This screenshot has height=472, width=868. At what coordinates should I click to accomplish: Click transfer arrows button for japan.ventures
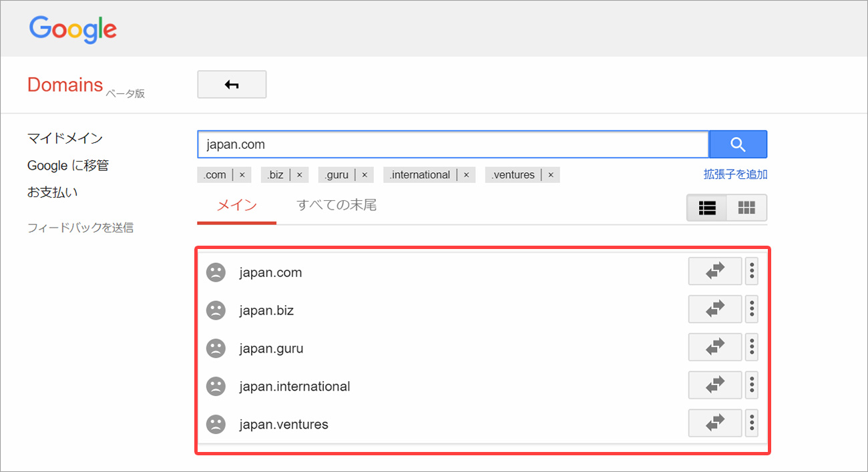tap(715, 423)
